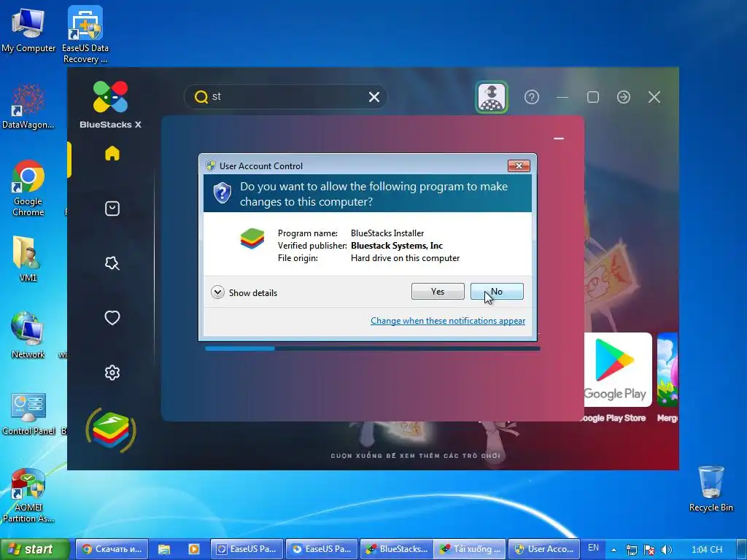This screenshot has width=747, height=560.
Task: Open the user avatar profile in BlueStacks X
Action: pos(492,97)
